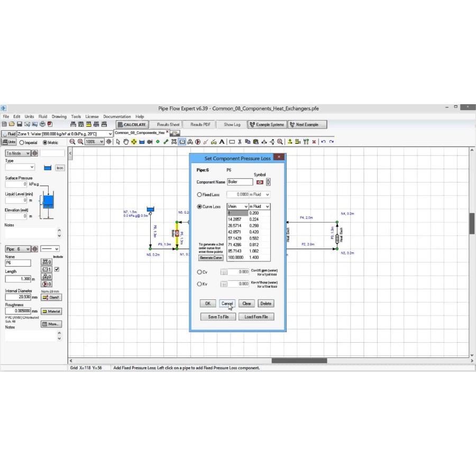Click the CALCULATE button

132,124
